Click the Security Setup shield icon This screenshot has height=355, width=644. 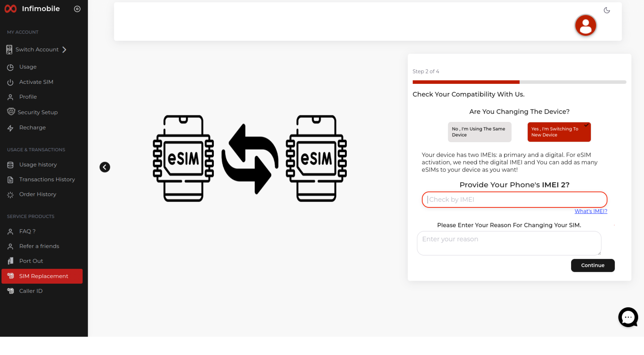tap(11, 112)
